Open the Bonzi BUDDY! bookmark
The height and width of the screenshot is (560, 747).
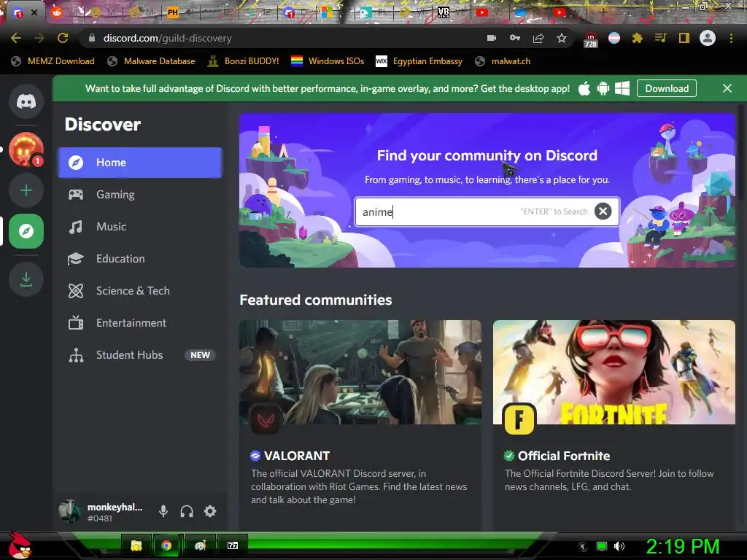[244, 61]
